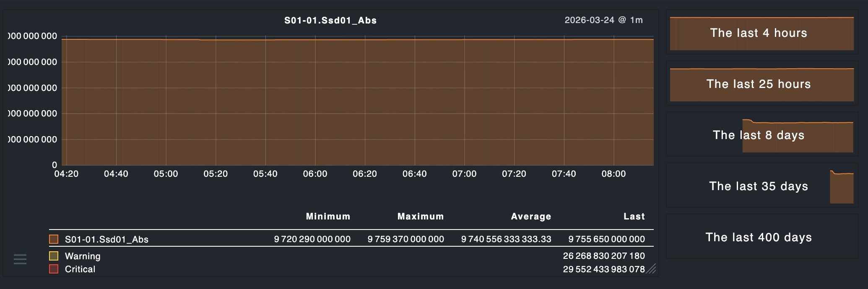Click the Critical legend label
The image size is (868, 289).
pyautogui.click(x=80, y=269)
